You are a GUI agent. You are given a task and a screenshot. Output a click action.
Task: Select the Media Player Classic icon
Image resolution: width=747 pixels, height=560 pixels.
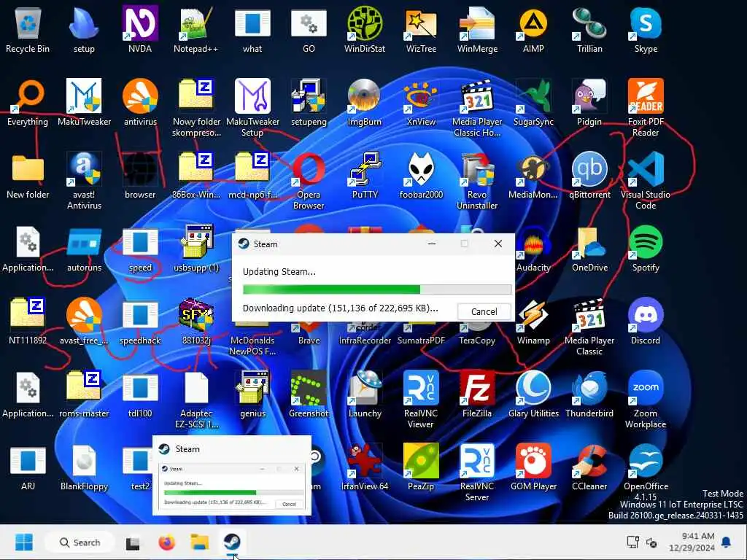pyautogui.click(x=589, y=327)
